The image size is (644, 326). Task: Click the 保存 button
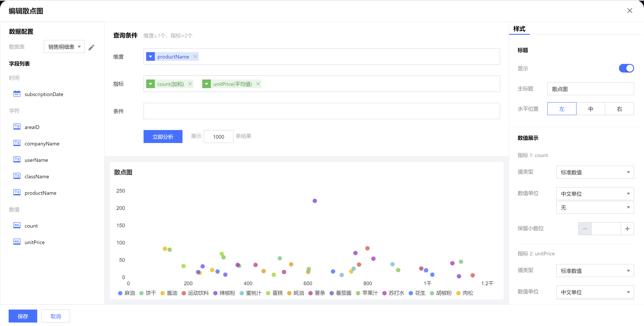[x=23, y=316]
